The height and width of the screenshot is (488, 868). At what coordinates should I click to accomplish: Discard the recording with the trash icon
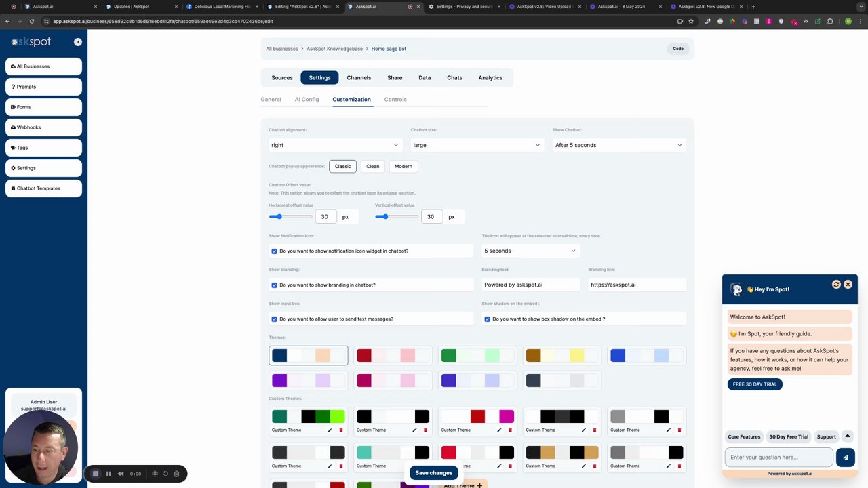[x=177, y=474]
